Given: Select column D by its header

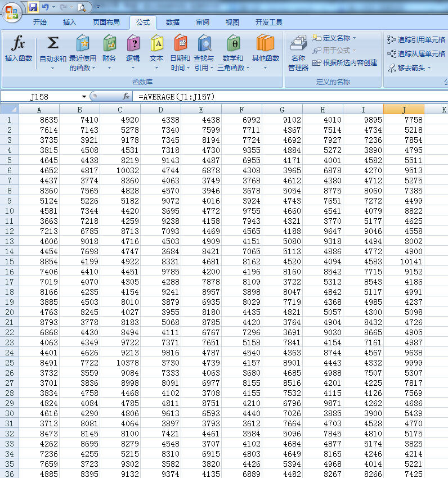Looking at the screenshot, I should [x=161, y=110].
